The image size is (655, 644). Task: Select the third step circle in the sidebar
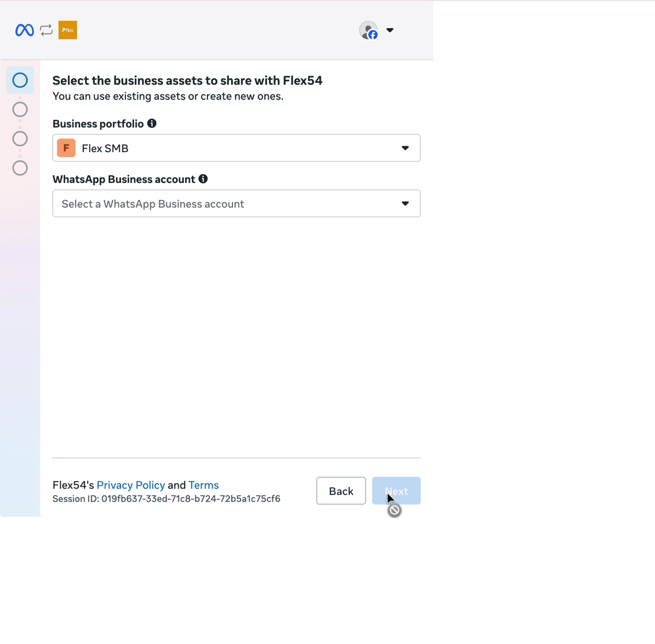coord(20,139)
